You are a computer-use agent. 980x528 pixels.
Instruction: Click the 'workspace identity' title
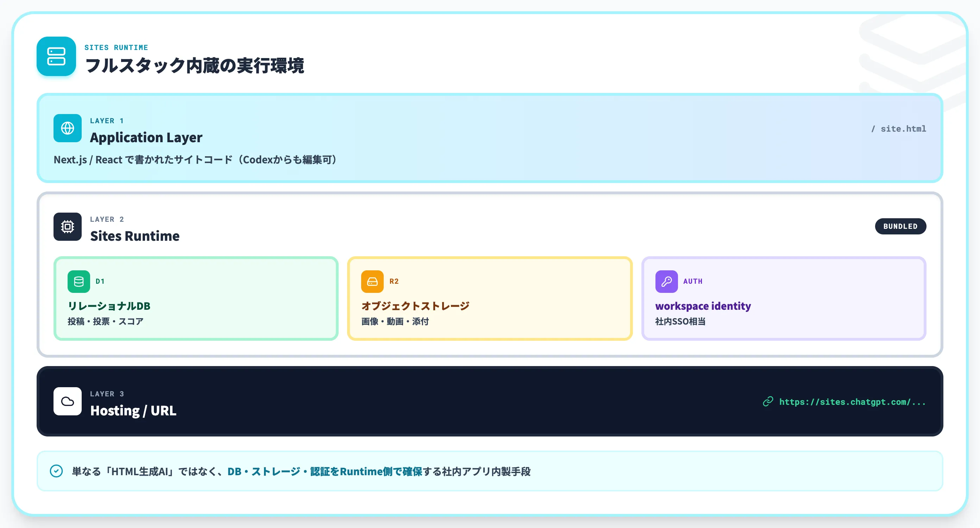pos(703,306)
